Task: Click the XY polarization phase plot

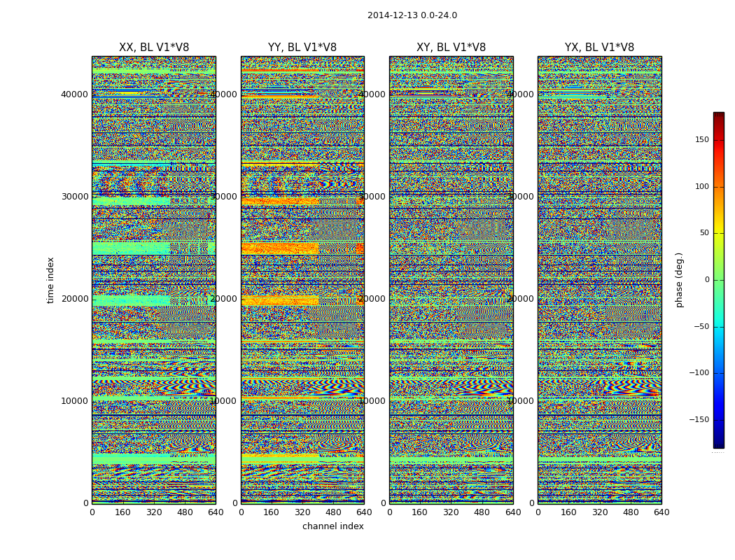Action: pos(451,280)
